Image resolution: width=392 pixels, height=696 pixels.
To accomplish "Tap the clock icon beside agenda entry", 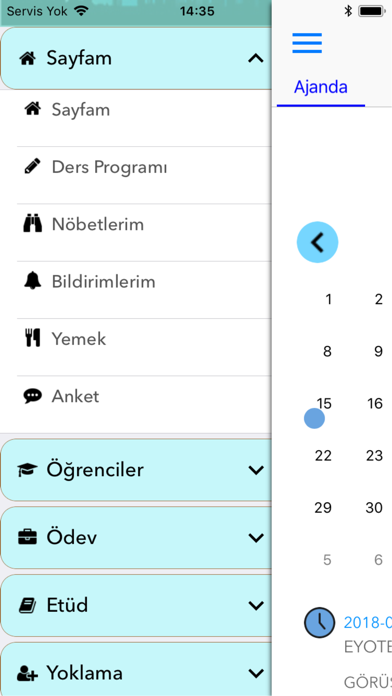I will [319, 623].
